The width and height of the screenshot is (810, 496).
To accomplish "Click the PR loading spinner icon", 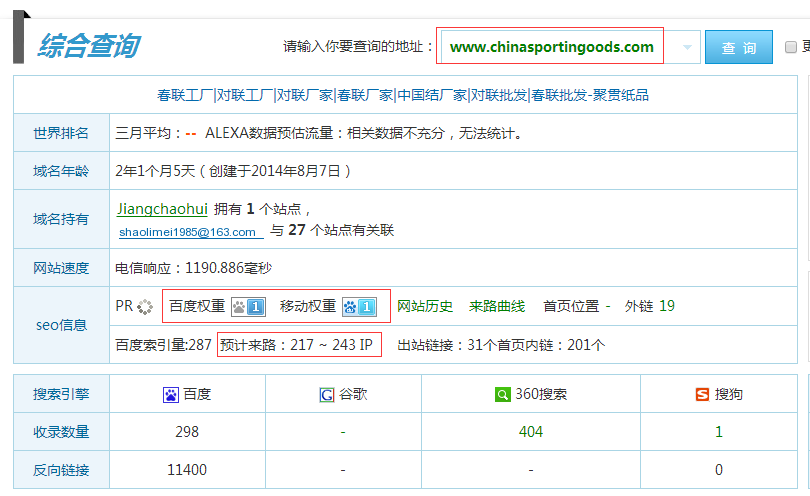I will pyautogui.click(x=146, y=307).
